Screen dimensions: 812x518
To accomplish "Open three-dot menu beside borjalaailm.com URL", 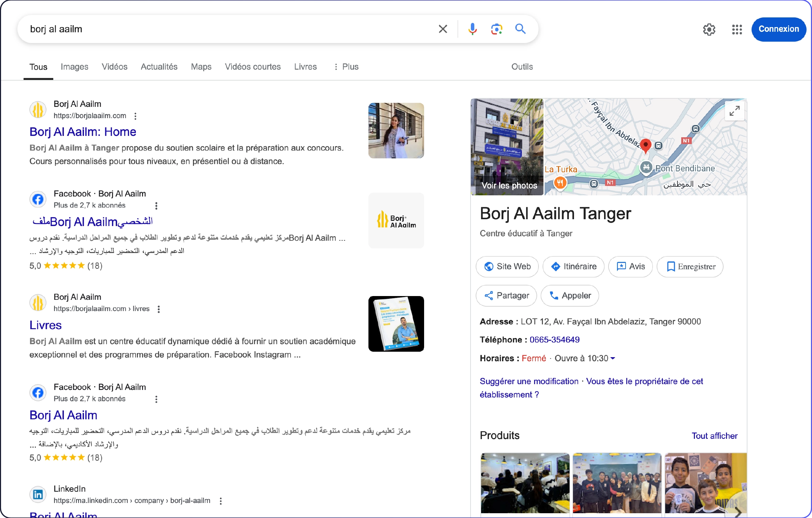I will 136,116.
